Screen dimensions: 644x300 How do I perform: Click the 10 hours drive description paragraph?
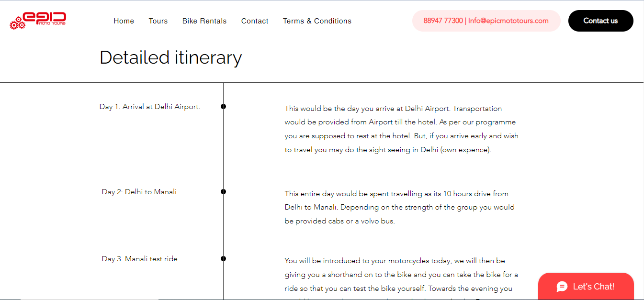point(399,207)
